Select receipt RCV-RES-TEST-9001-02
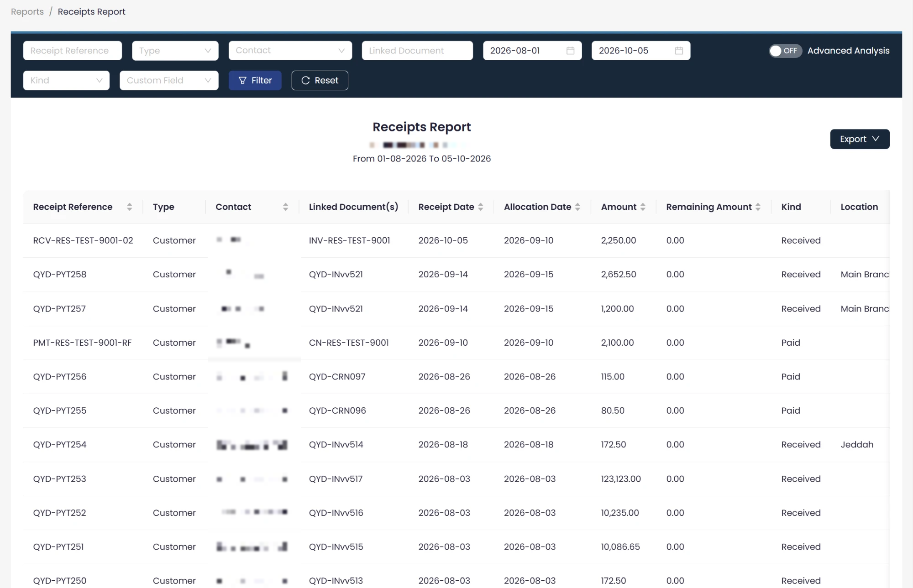The width and height of the screenshot is (913, 588). tap(83, 240)
